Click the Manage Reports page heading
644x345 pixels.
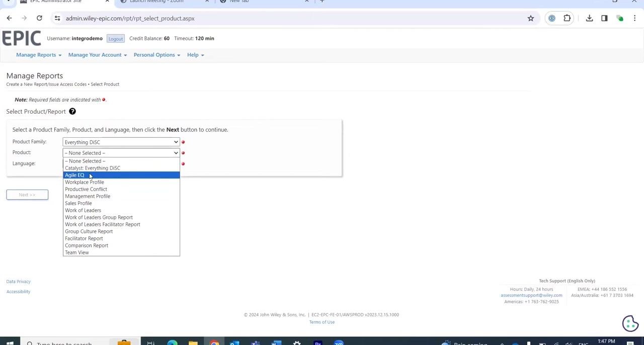(x=35, y=76)
